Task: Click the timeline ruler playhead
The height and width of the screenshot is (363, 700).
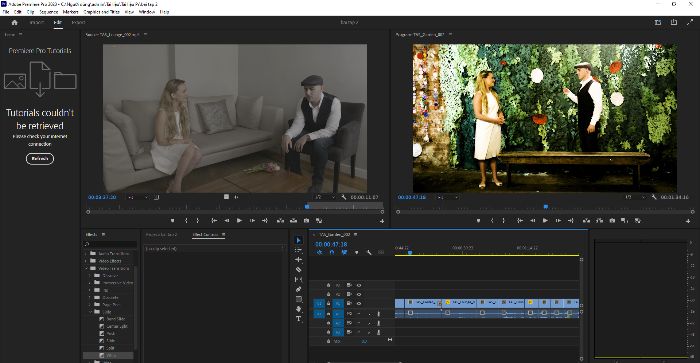Action: (x=409, y=253)
